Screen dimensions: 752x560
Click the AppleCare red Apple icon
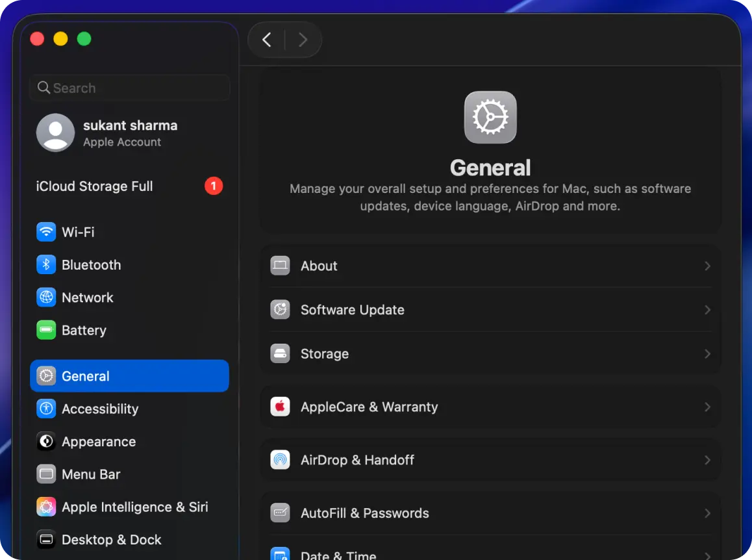[x=280, y=407]
